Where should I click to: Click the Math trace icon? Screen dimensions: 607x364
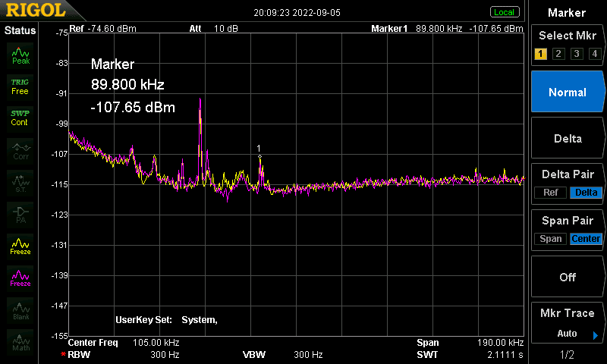pos(20,342)
